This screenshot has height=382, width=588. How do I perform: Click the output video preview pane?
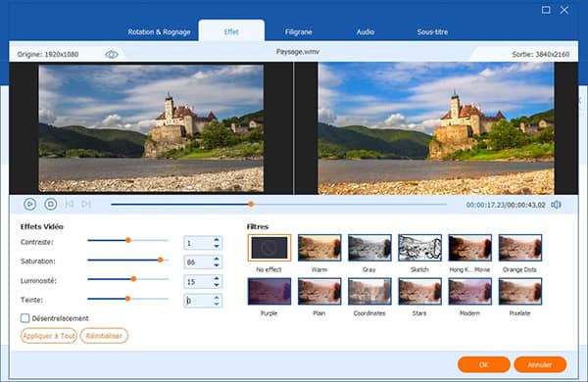436,128
